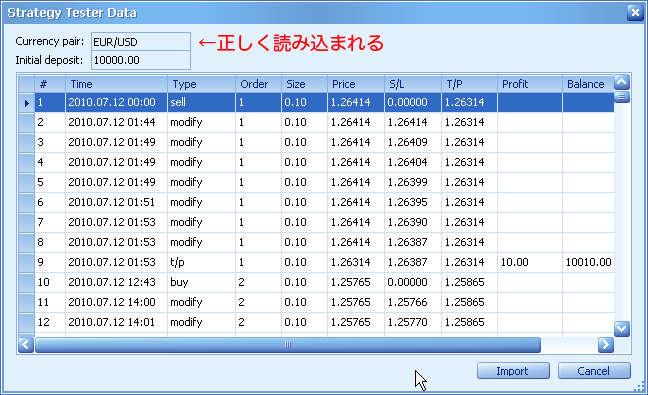This screenshot has width=648, height=395.
Task: Click the # column header
Action: pos(50,84)
